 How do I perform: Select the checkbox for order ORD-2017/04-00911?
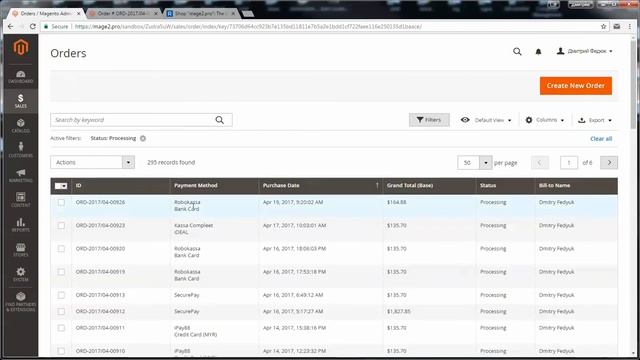[x=61, y=328]
